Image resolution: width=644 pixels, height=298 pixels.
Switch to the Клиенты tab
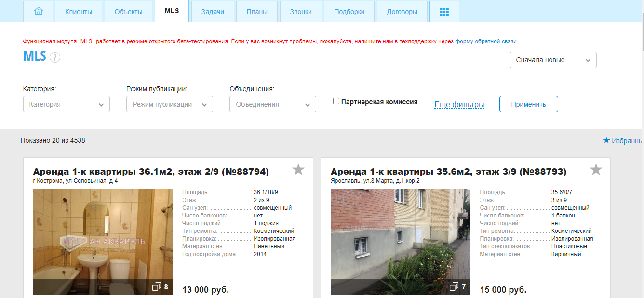(x=79, y=12)
